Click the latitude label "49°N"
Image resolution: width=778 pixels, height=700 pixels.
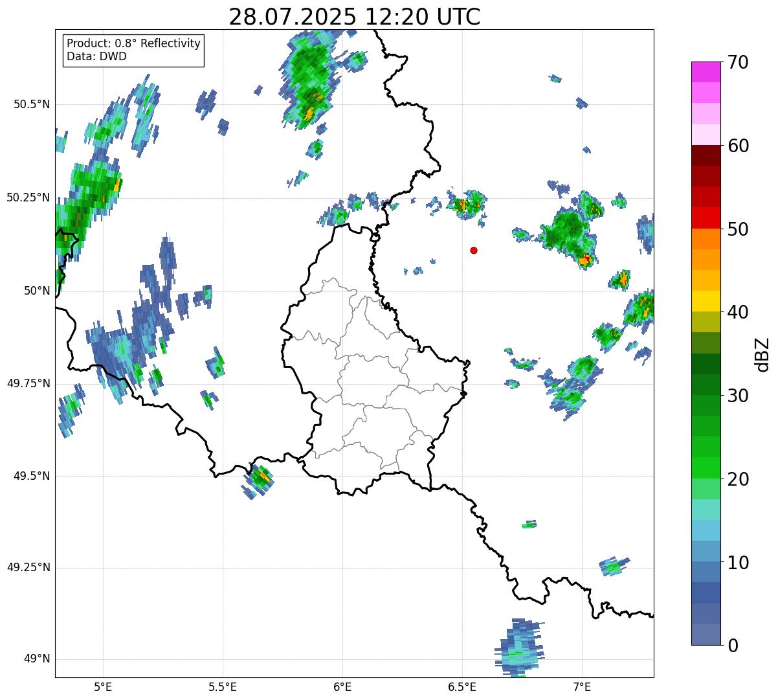click(x=37, y=659)
